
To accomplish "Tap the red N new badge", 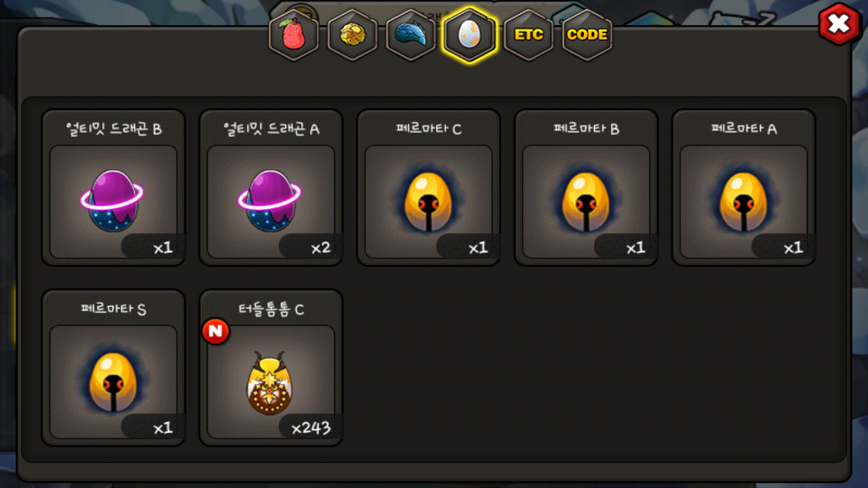I will 216,331.
